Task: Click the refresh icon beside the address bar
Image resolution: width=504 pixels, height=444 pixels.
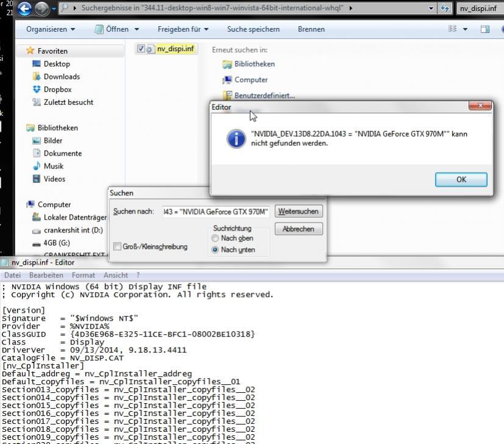Action: [445, 8]
